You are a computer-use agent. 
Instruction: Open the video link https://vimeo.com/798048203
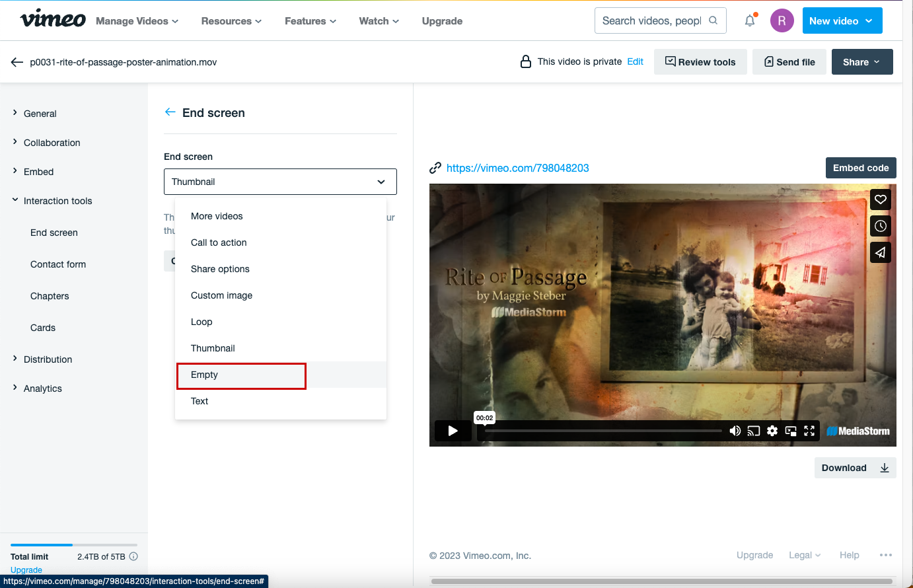pyautogui.click(x=518, y=167)
